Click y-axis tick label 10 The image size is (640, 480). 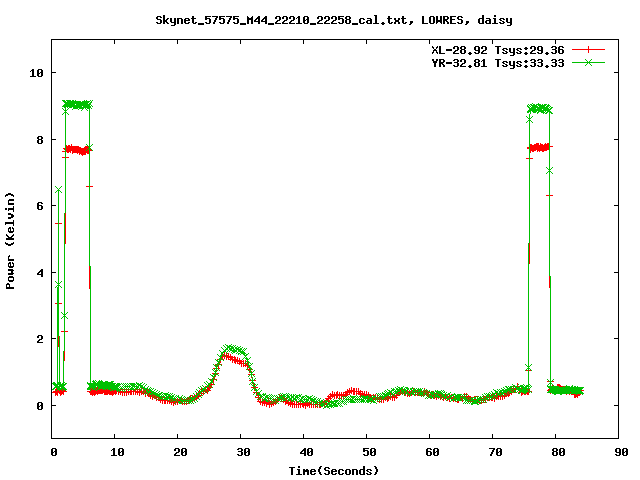click(36, 73)
